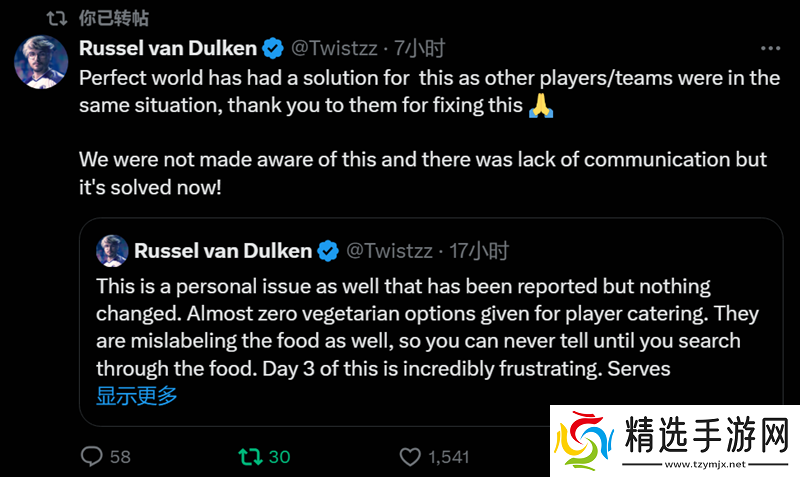Screen dimensions: 800x477
Task: Click the reply speech bubble icon
Action: pyautogui.click(x=92, y=456)
